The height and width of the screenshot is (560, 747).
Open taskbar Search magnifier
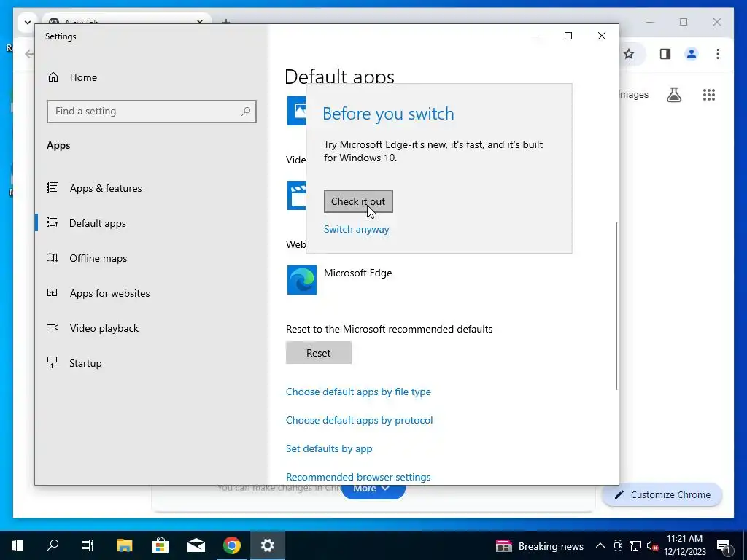[53, 545]
